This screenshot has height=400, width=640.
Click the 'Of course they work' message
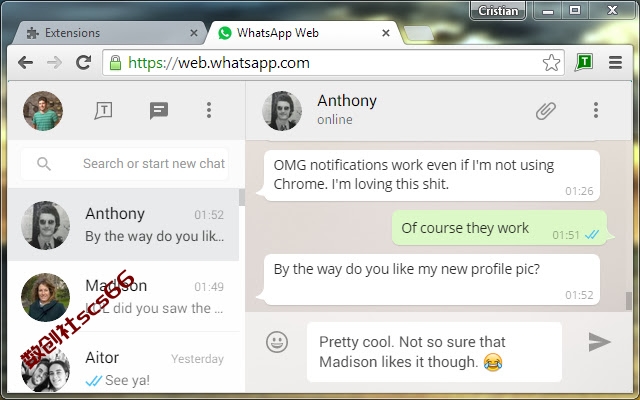click(x=500, y=228)
